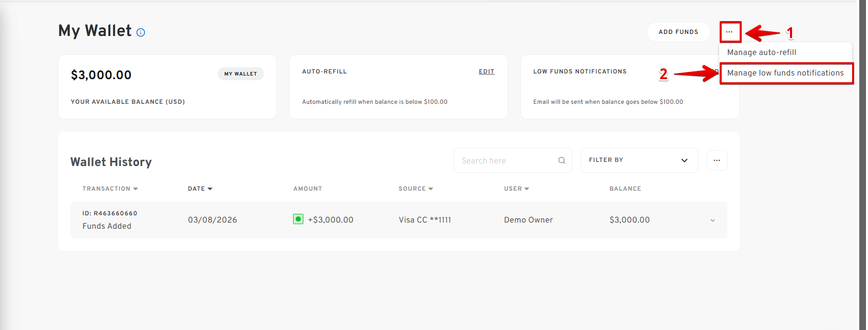This screenshot has width=868, height=330.
Task: Sort by the SOURCE column arrow
Action: coord(431,189)
